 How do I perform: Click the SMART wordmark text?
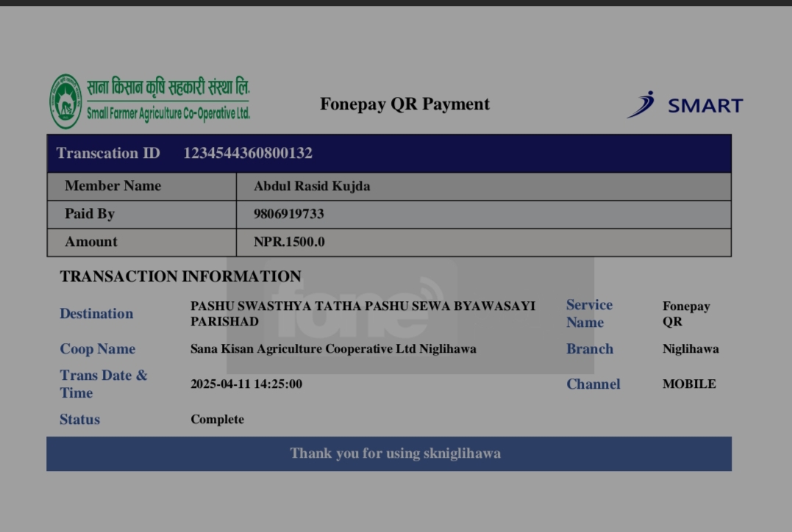pyautogui.click(x=705, y=106)
